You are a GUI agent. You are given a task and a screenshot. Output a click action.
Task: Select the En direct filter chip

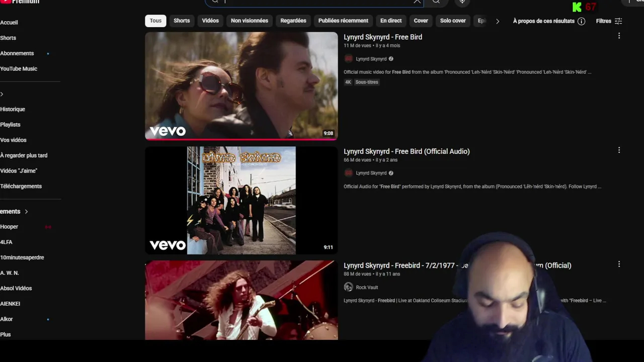tap(391, 21)
